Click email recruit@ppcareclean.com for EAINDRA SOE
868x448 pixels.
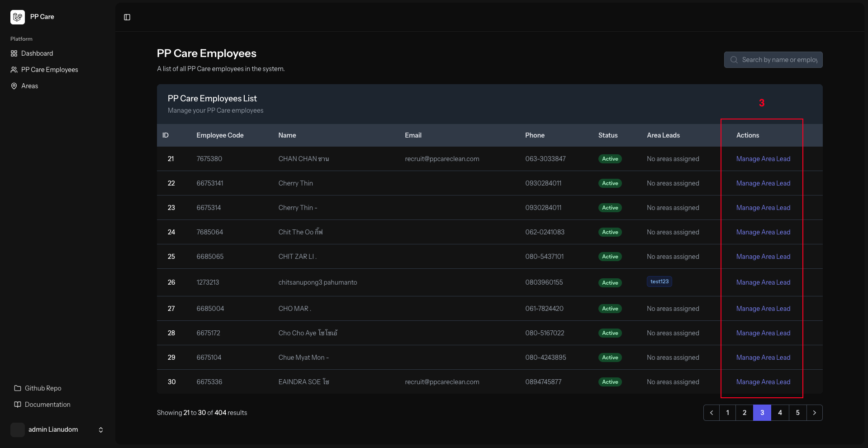[x=442, y=382]
